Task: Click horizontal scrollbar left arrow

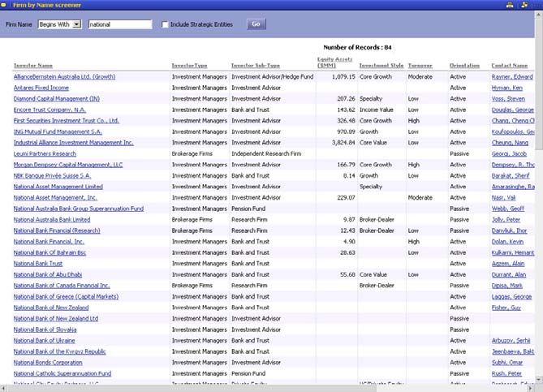Action: pos(3,388)
